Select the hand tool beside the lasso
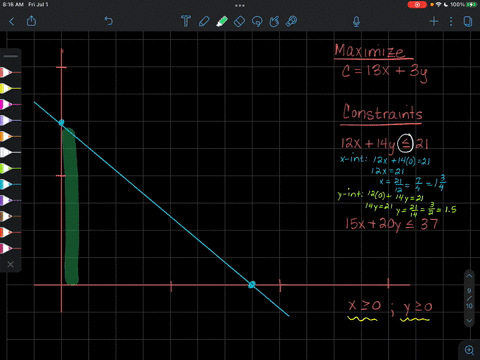480x360 pixels. (x=274, y=22)
